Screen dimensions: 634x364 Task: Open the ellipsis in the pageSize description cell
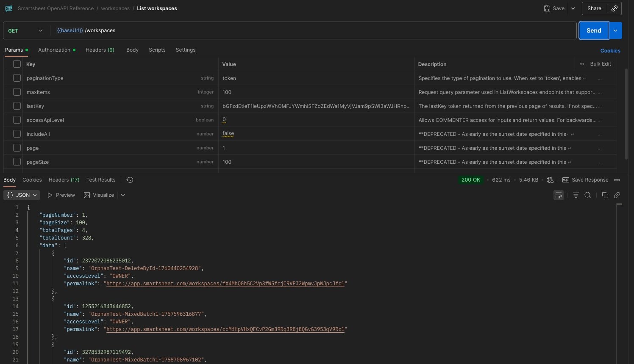point(600,162)
